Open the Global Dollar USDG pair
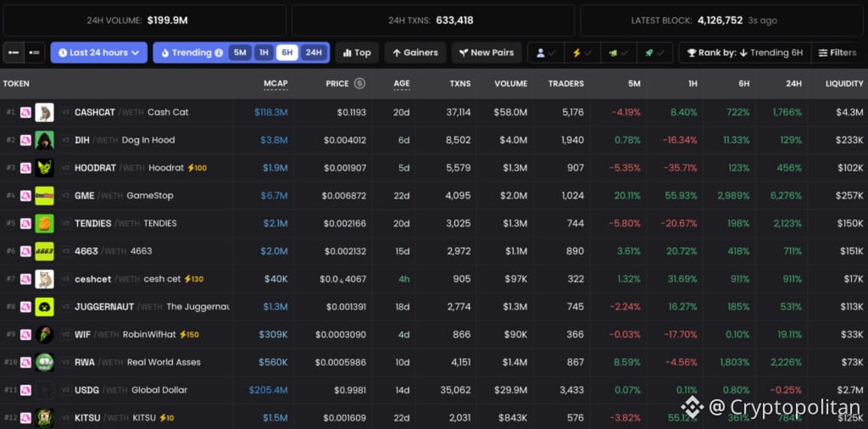The width and height of the screenshot is (868, 429). coord(131,390)
